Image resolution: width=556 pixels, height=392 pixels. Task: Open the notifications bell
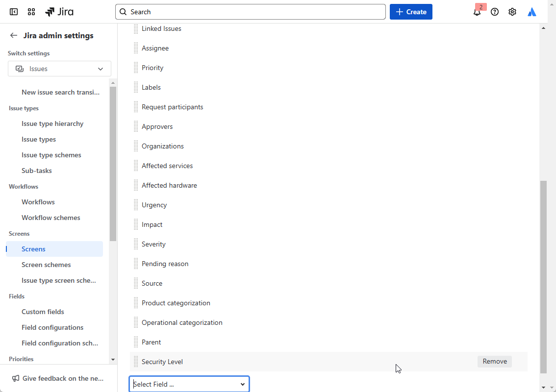pyautogui.click(x=477, y=11)
